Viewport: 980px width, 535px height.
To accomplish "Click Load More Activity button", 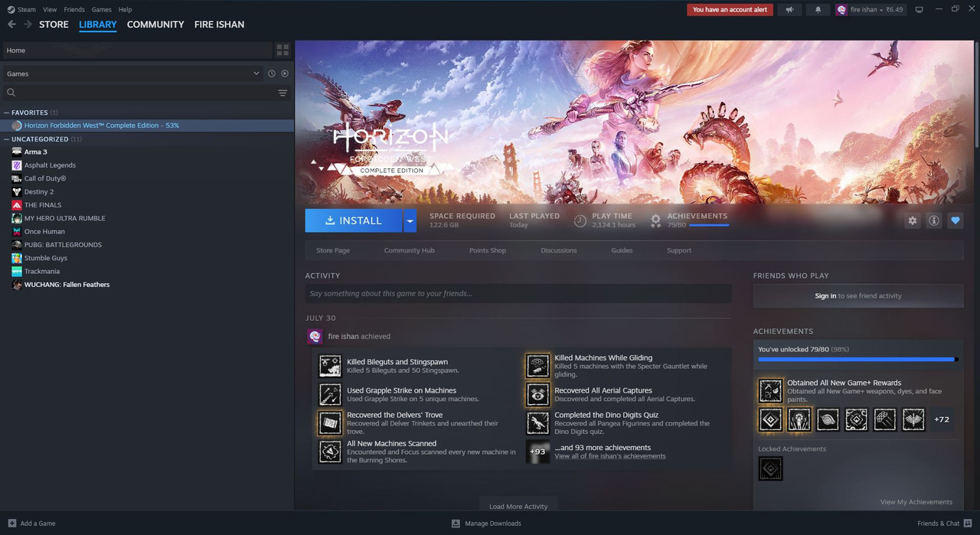I will [x=518, y=507].
